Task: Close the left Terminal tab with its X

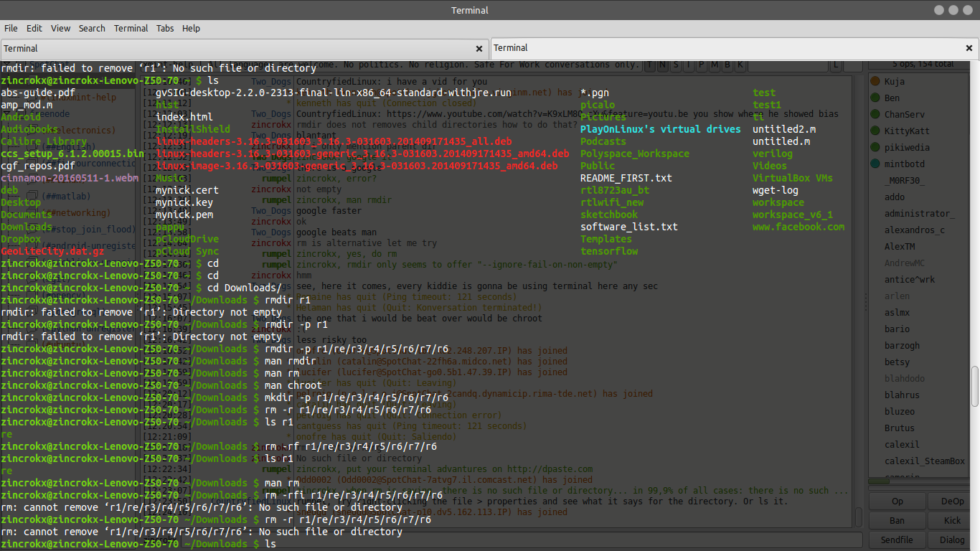Action: pyautogui.click(x=479, y=49)
